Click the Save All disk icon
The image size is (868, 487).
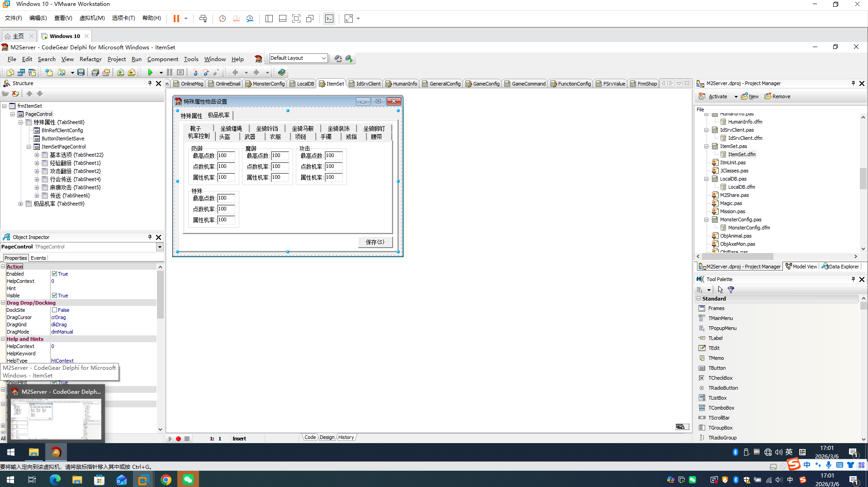click(x=95, y=72)
